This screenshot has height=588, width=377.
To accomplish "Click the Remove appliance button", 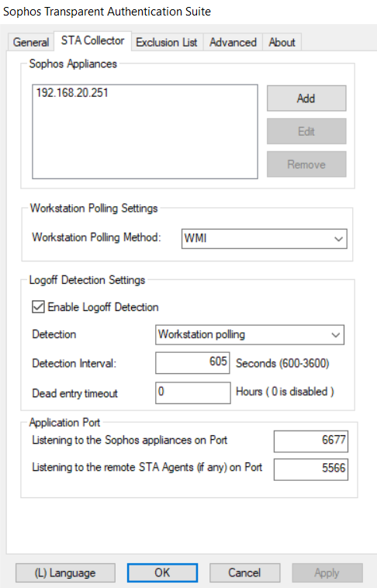I will point(306,164).
